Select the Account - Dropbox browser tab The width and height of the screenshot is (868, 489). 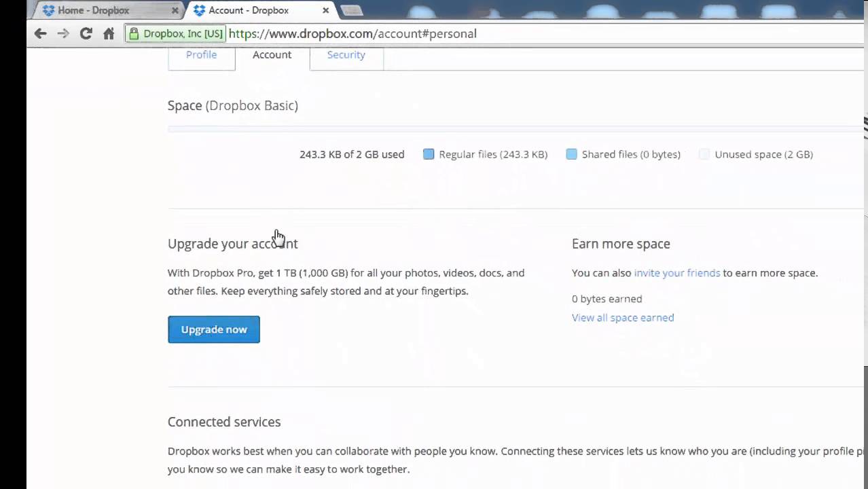260,10
